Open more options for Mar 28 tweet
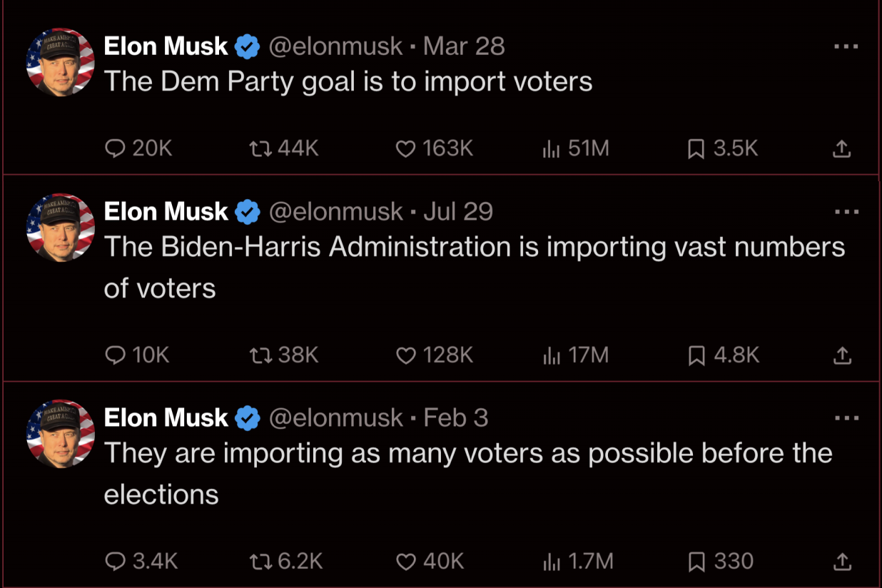 pos(846,46)
